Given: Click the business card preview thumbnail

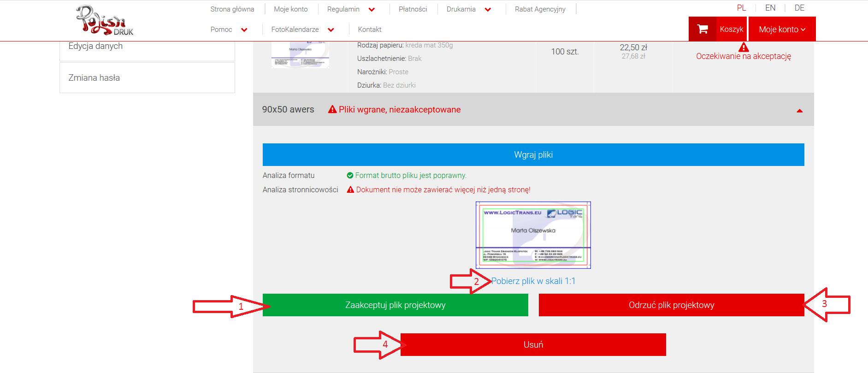Looking at the screenshot, I should coord(533,235).
